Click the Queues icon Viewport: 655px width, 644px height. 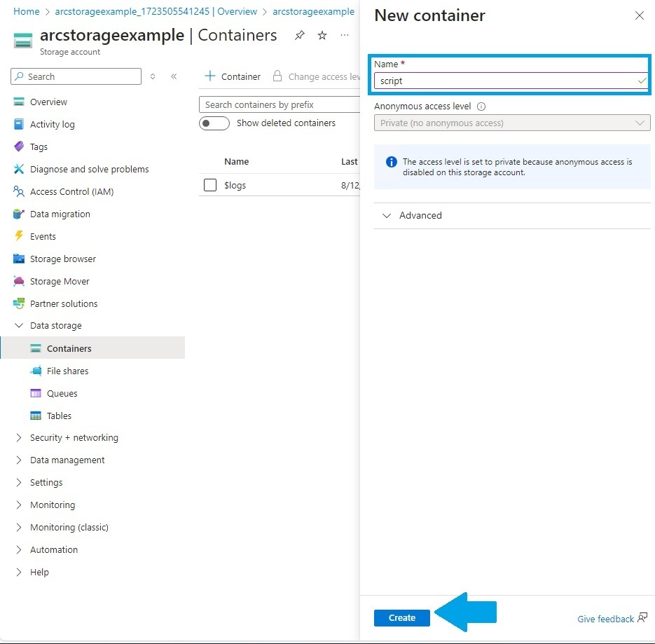[36, 393]
